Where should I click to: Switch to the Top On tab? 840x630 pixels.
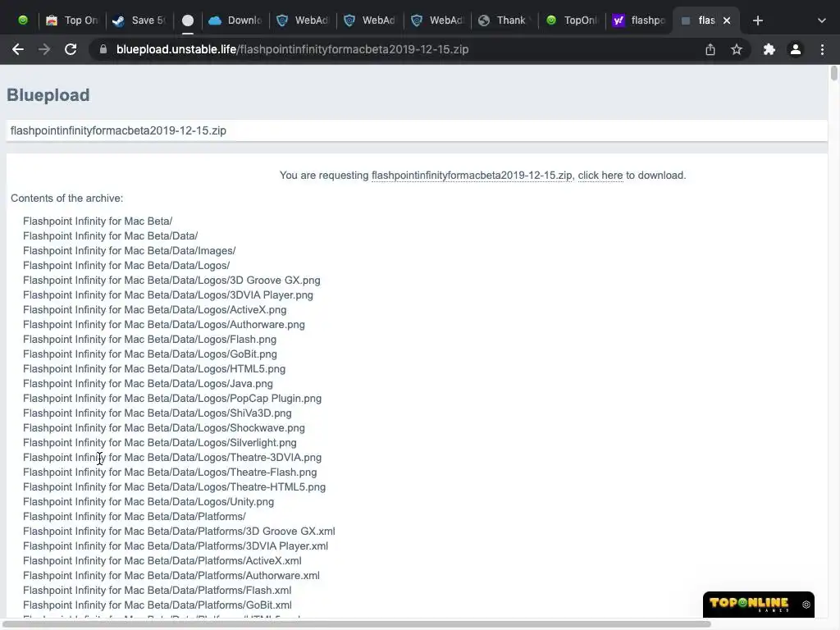coord(72,21)
